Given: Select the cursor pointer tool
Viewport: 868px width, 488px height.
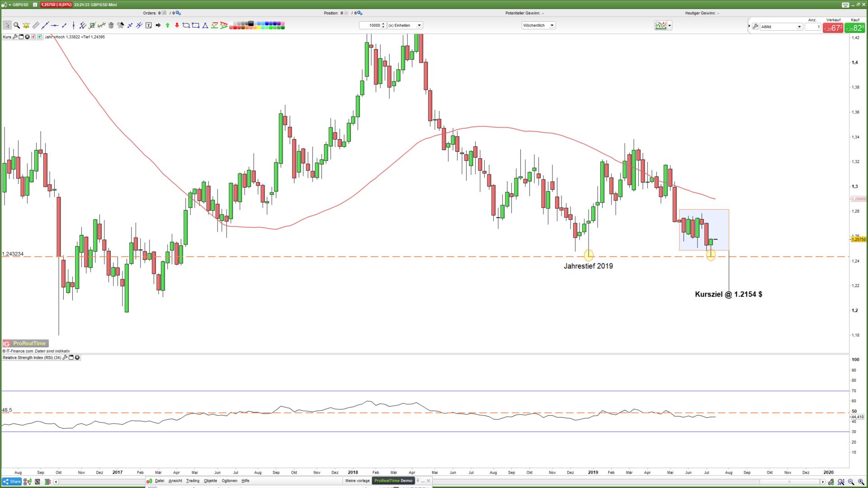Looking at the screenshot, I should (x=7, y=25).
